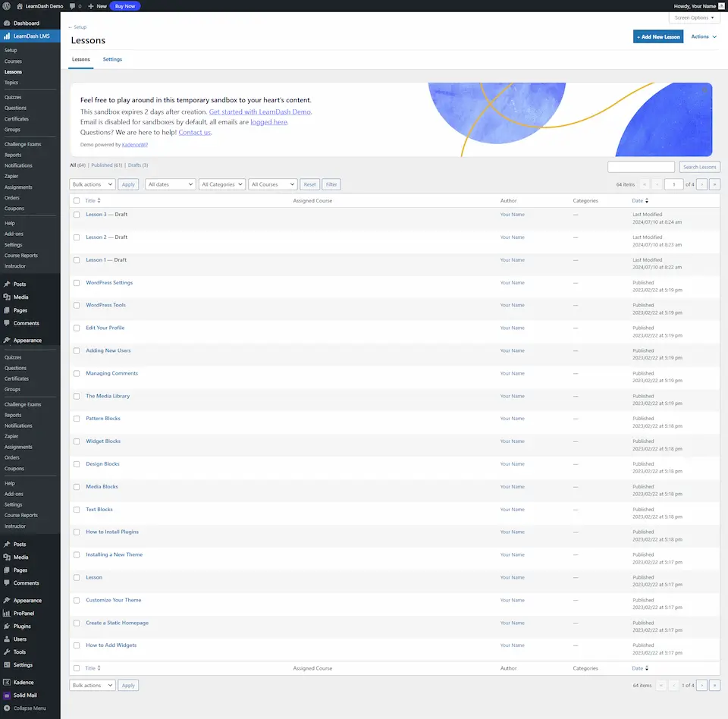Jump to last page in bottom pagination

(714, 685)
